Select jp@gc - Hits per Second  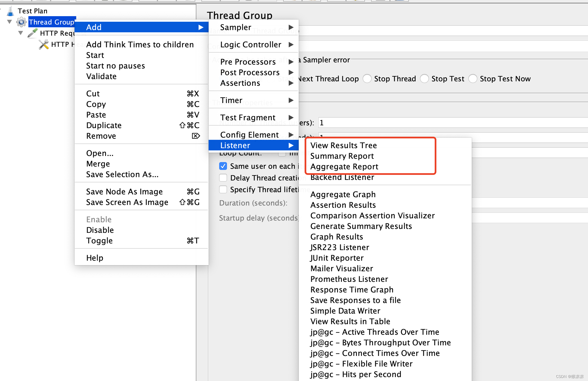click(356, 374)
